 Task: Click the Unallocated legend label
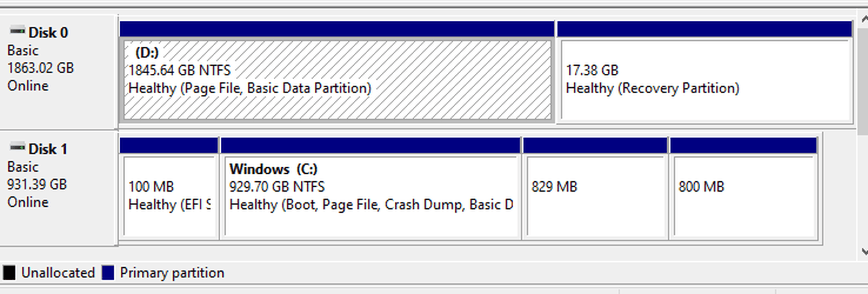(58, 273)
